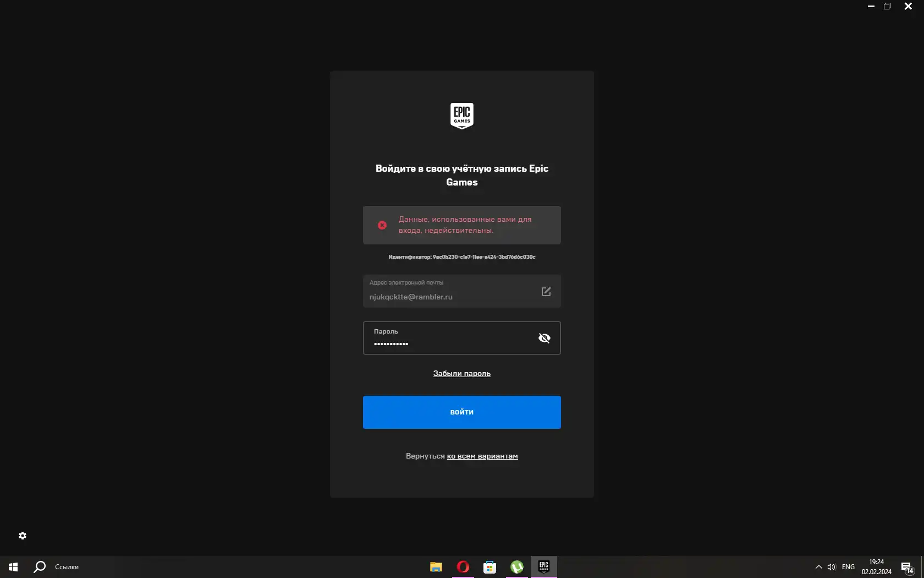Image resolution: width=924 pixels, height=578 pixels.
Task: Switch the ENG input language
Action: (x=848, y=567)
